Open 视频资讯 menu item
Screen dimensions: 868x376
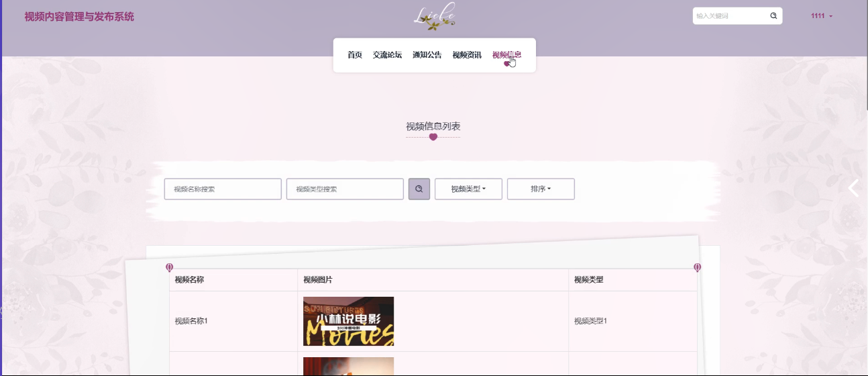(467, 55)
